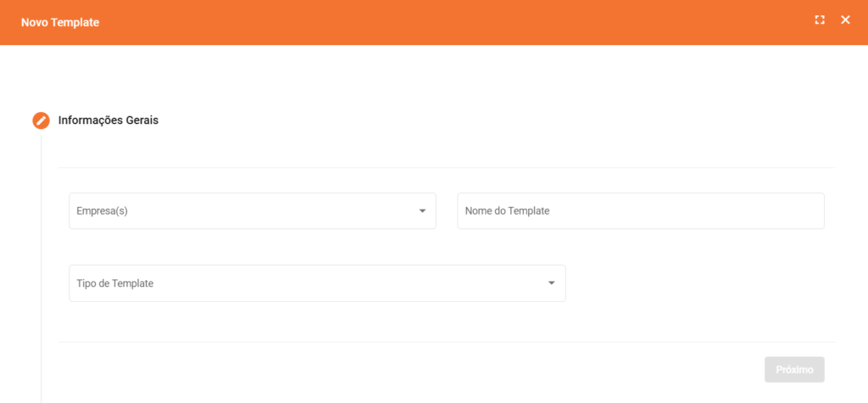Image resolution: width=868 pixels, height=403 pixels.
Task: Click the Empresa(s) placeholder label
Action: (x=102, y=211)
